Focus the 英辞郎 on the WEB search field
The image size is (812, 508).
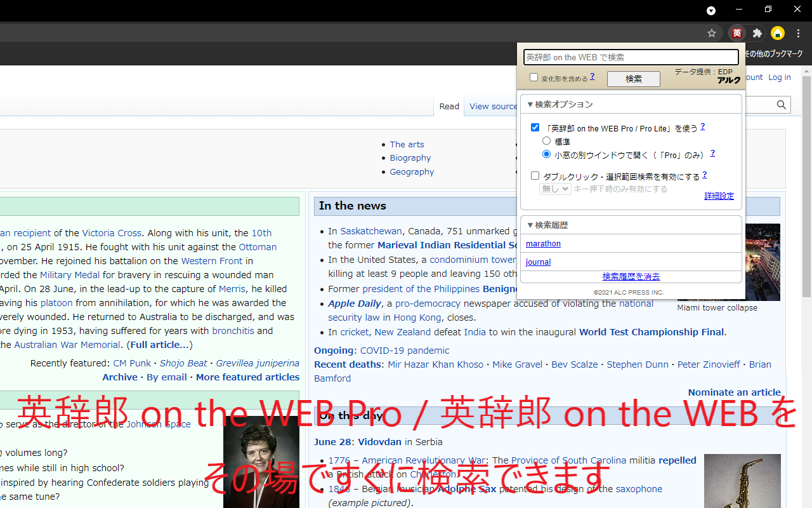631,57
